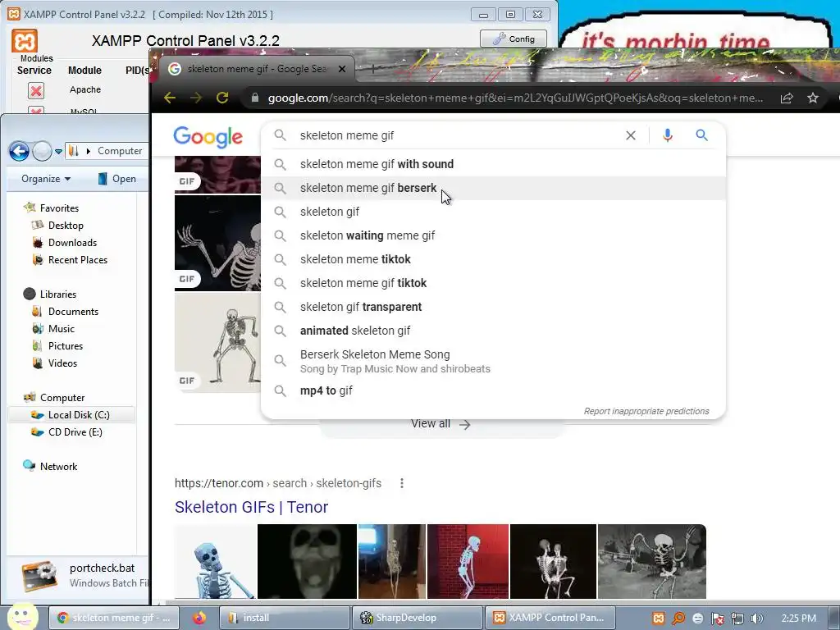Click the Google logo

click(x=208, y=137)
